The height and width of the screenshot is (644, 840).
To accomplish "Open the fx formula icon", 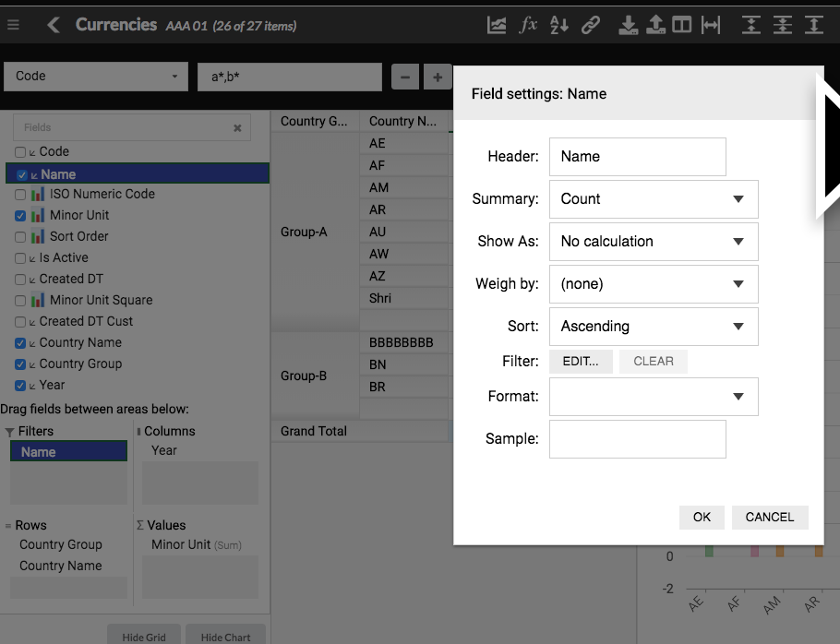I will click(x=528, y=25).
